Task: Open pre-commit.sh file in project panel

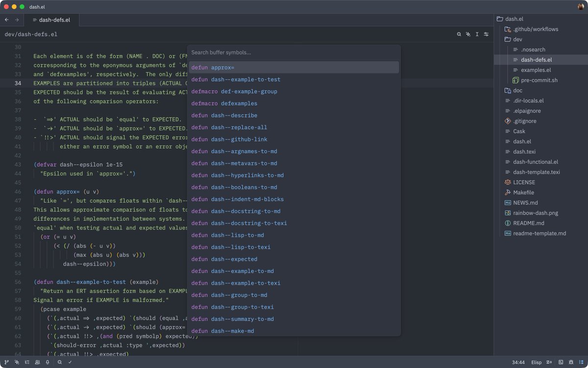Action: pyautogui.click(x=541, y=80)
